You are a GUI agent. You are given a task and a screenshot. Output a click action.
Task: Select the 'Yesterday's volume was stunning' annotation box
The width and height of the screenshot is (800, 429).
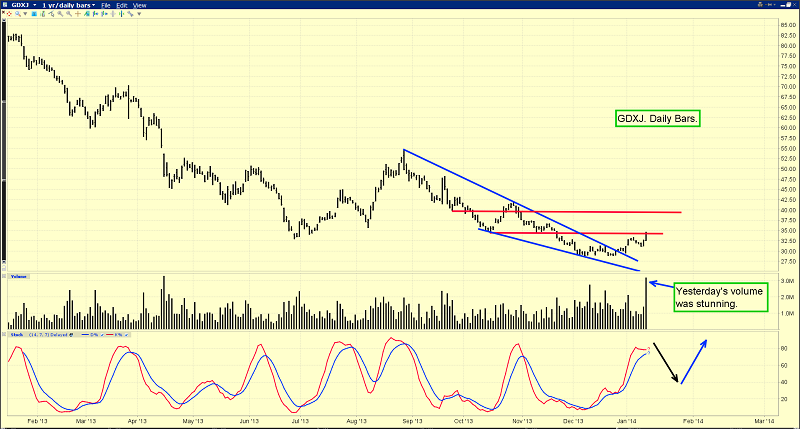point(711,296)
